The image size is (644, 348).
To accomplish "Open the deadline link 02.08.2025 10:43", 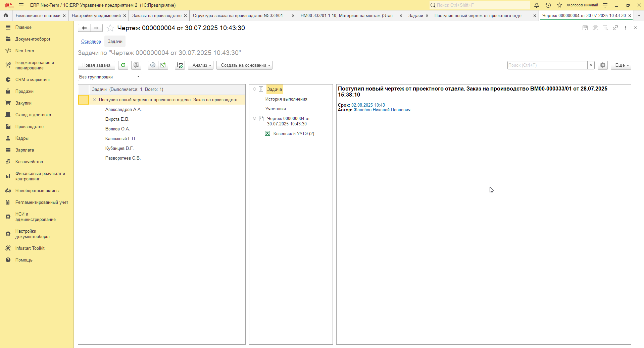I will (368, 105).
